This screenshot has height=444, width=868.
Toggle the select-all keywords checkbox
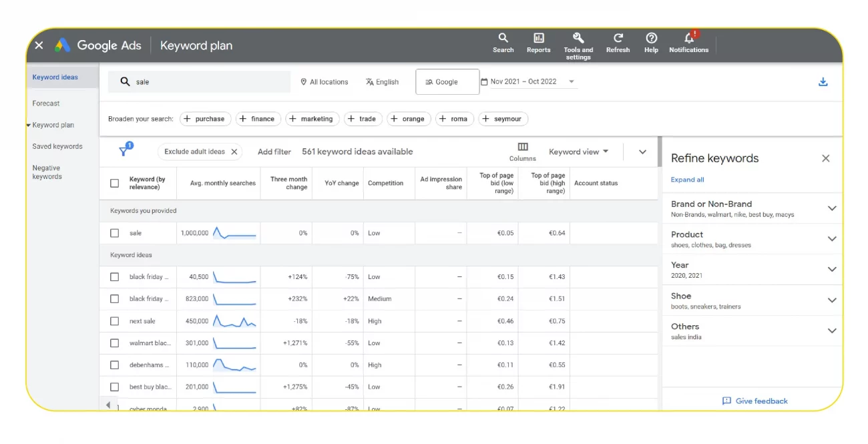[115, 183]
